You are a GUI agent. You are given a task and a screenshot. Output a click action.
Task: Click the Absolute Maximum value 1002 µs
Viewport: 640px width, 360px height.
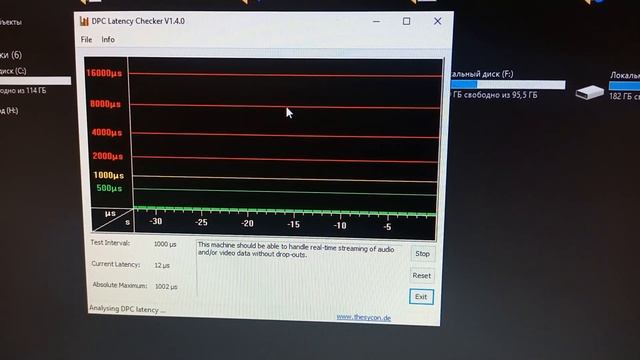(x=166, y=287)
